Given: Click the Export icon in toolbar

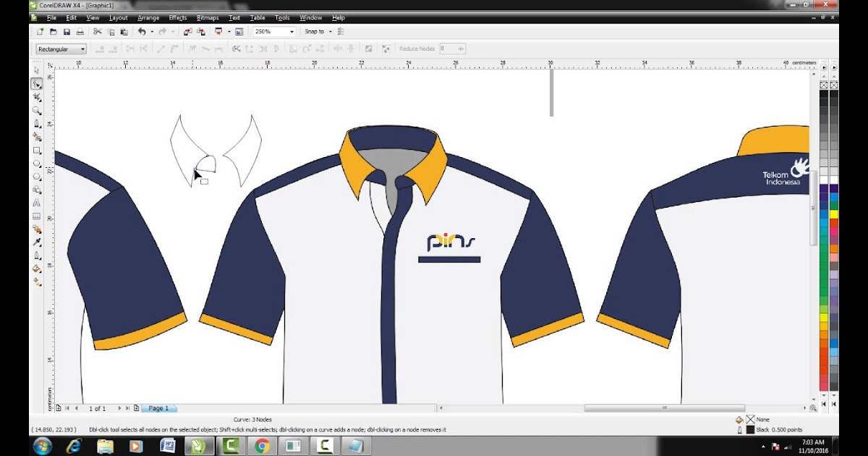Looking at the screenshot, I should (200, 32).
